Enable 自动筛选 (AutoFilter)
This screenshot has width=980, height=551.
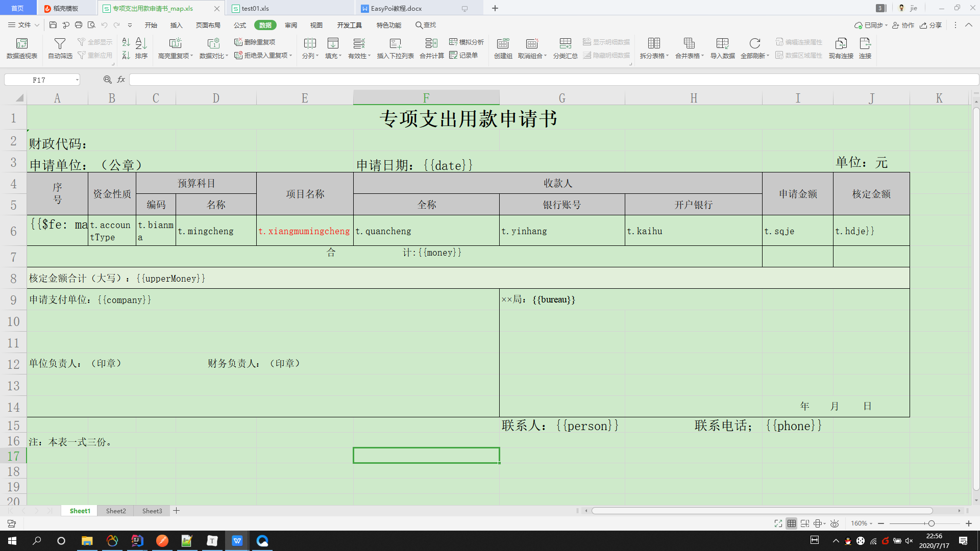[x=60, y=48]
